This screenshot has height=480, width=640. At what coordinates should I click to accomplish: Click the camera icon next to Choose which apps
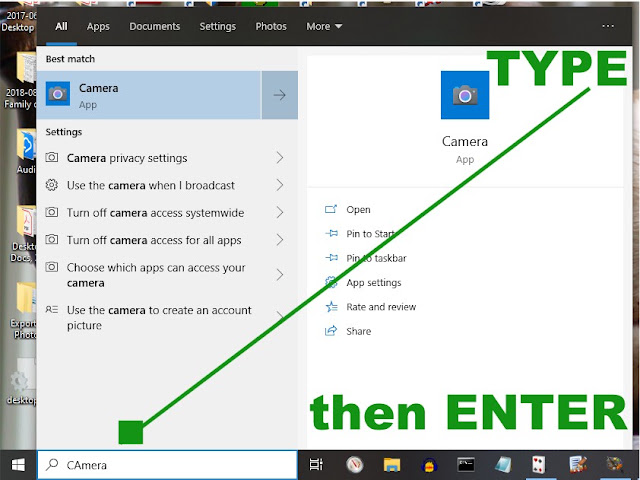point(51,267)
